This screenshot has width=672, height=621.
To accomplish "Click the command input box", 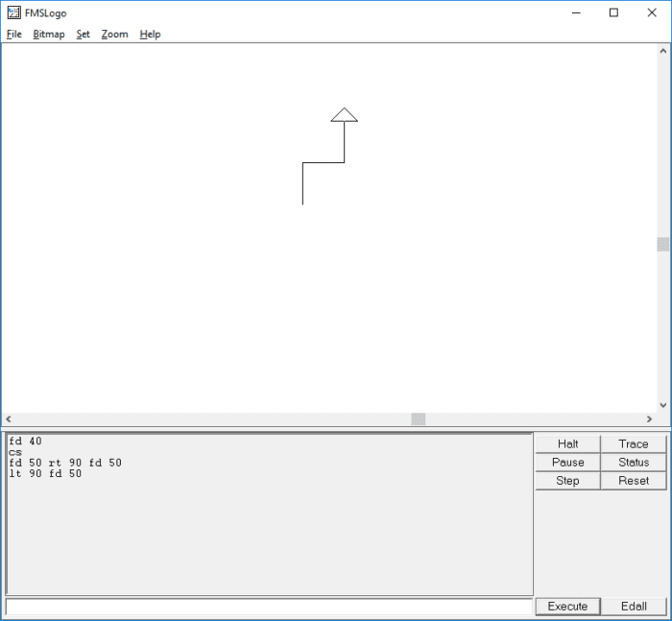I will 269,607.
